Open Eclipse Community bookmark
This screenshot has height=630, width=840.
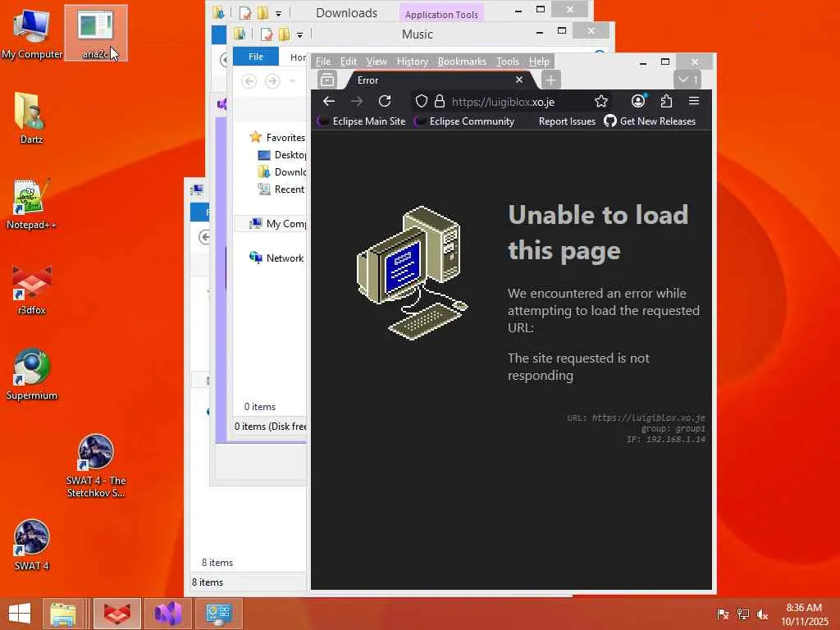(465, 121)
